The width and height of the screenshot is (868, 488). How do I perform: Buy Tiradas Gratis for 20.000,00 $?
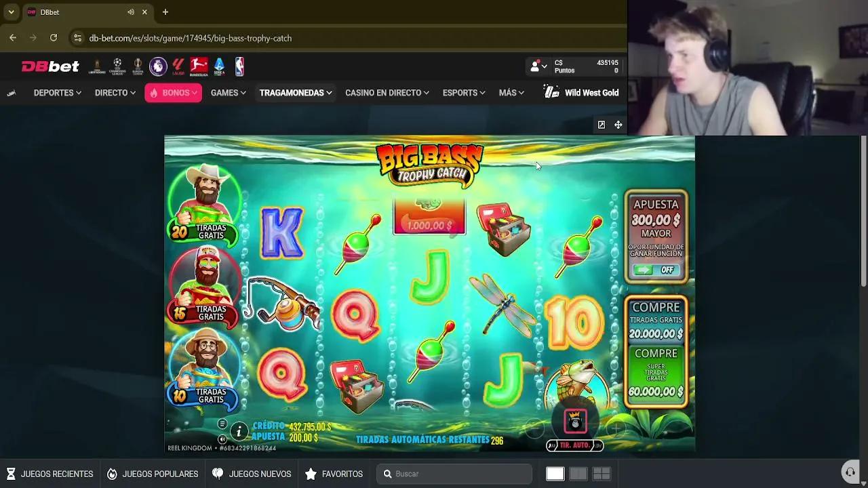pos(656,321)
